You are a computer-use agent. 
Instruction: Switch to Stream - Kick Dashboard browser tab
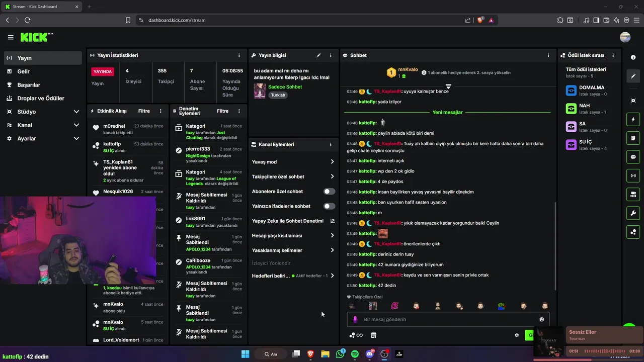(43, 7)
